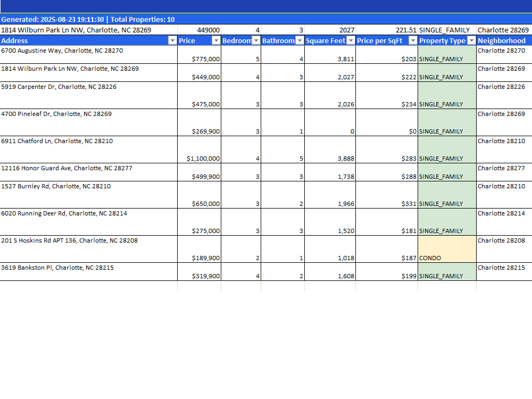The height and width of the screenshot is (399, 532).
Task: Select the $331 price per sqft cell
Action: point(387,195)
